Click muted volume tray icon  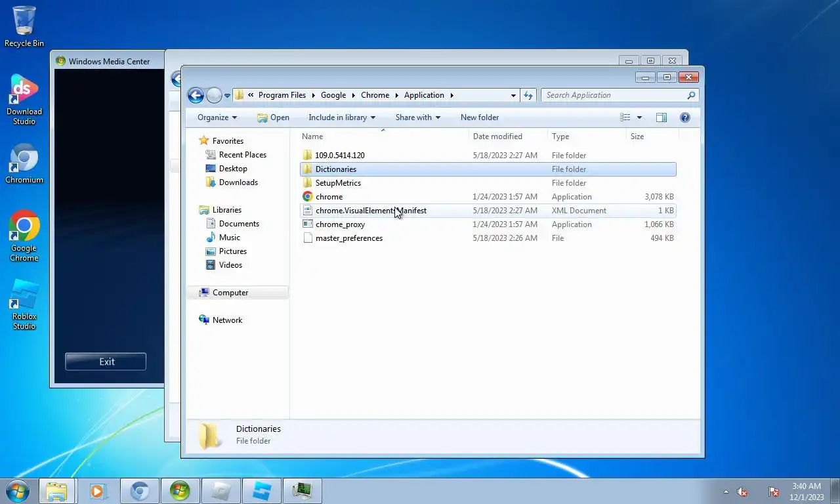pyautogui.click(x=743, y=492)
